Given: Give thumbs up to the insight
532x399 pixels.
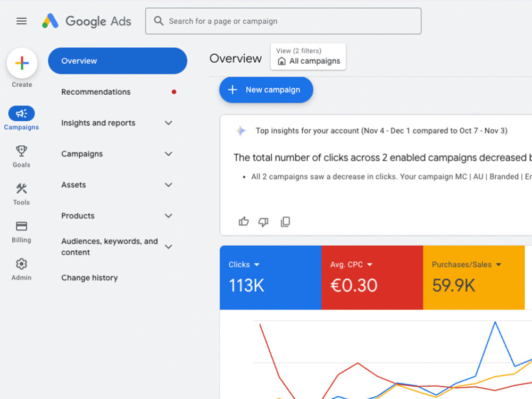Looking at the screenshot, I should point(244,221).
